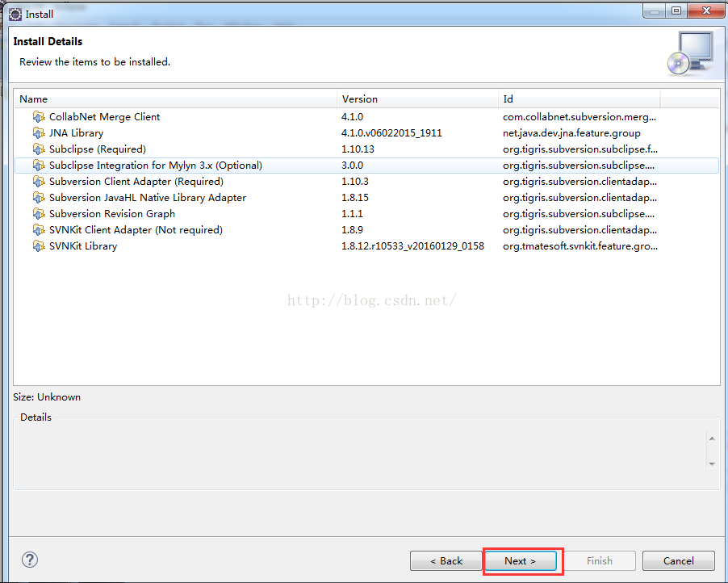Select Subversion Client Adapter (Required) row
This screenshot has height=583, width=728.
366,182
